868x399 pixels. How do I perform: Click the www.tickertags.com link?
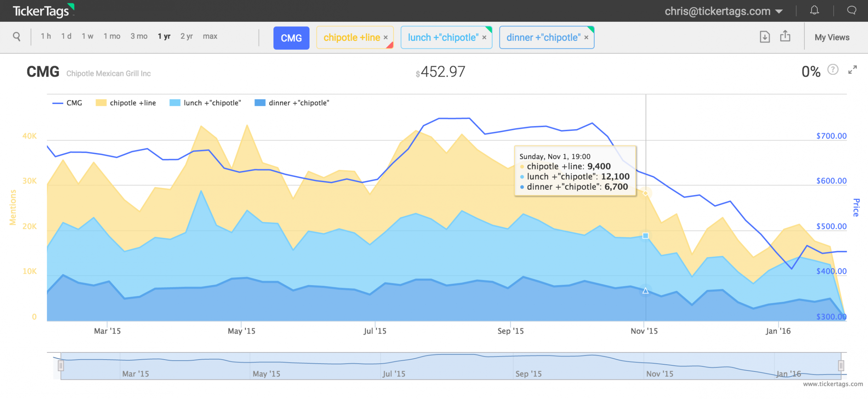pyautogui.click(x=833, y=384)
